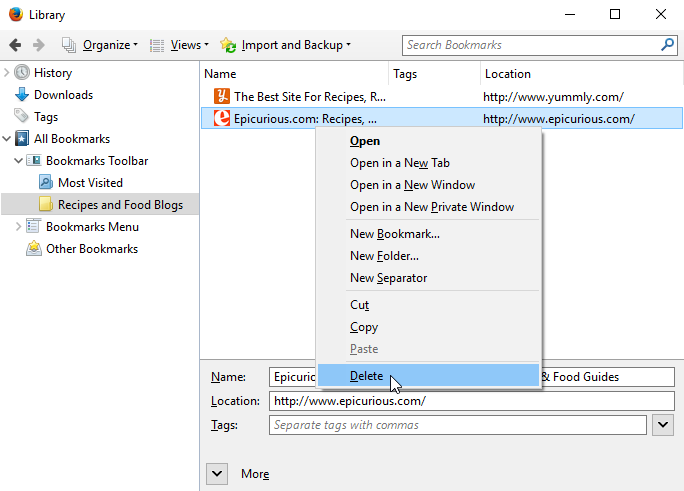The width and height of the screenshot is (684, 491).
Task: Open Other Bookmarks in sidebar
Action: coord(91,249)
